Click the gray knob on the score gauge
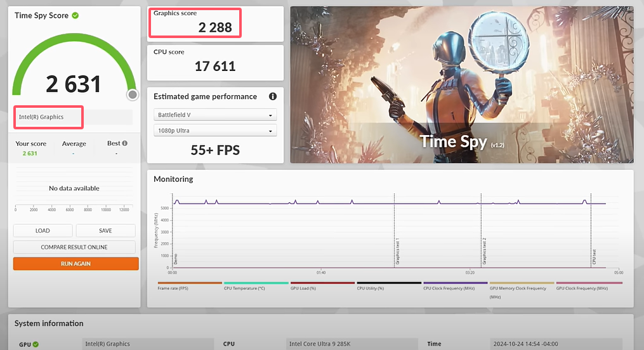The width and height of the screenshot is (644, 350). point(132,95)
